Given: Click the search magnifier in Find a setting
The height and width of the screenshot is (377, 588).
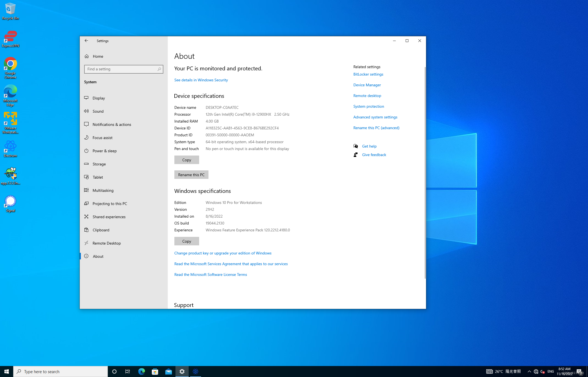Looking at the screenshot, I should click(159, 69).
